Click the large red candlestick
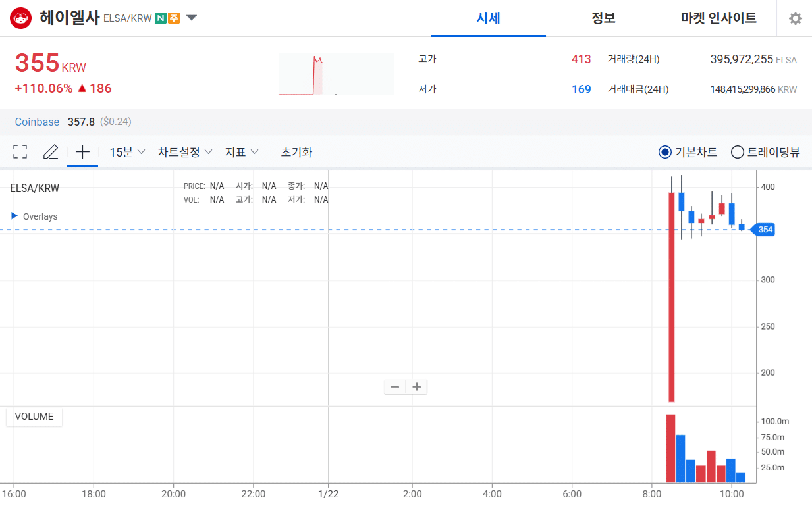This screenshot has width=812, height=506. coord(672,297)
